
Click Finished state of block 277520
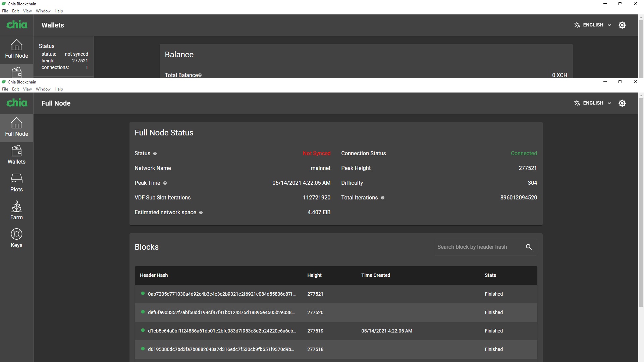pyautogui.click(x=494, y=312)
